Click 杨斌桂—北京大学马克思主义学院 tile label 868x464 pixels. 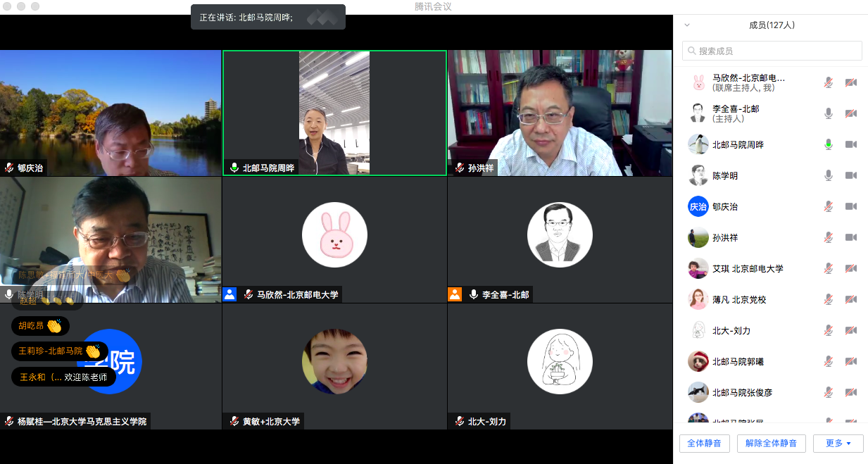tap(75, 421)
